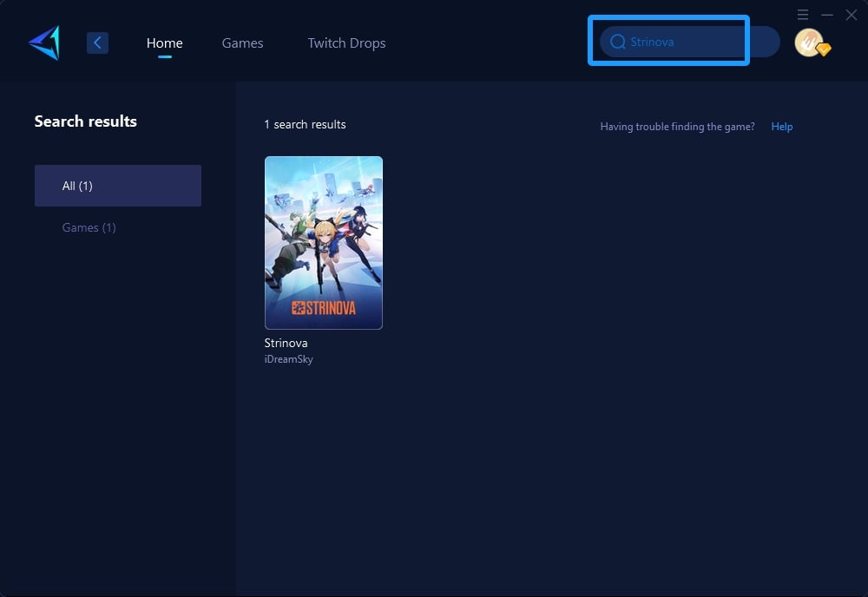Minimize the window
The height and width of the screenshot is (597, 868).
pos(827,15)
